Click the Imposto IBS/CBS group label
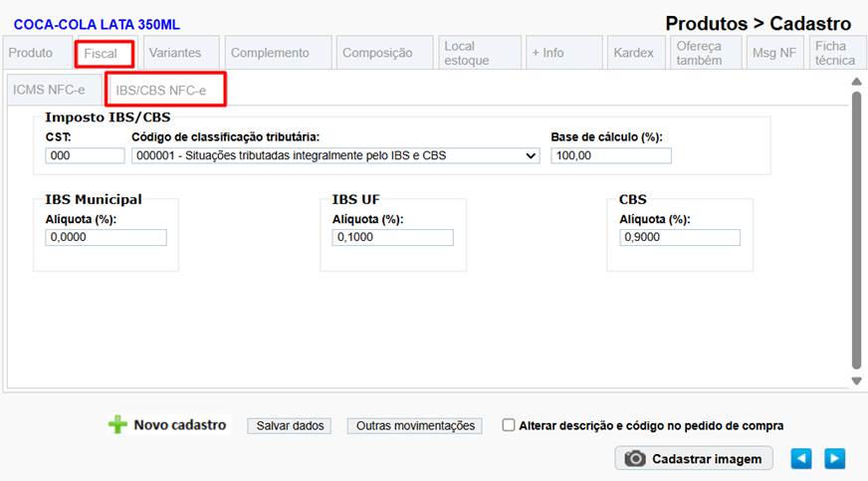Screen dimensions: 868x481 click(108, 118)
